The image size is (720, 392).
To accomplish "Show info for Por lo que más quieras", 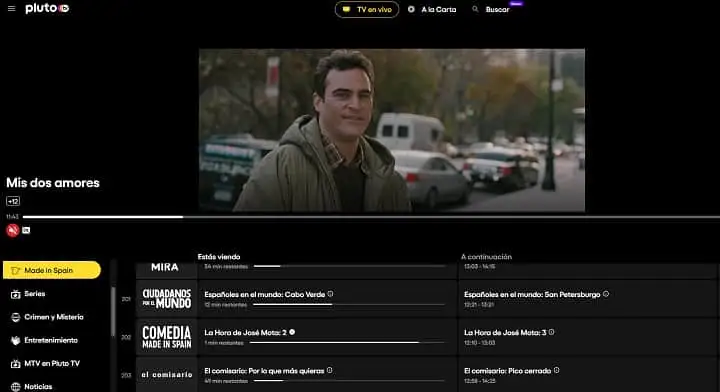I will coord(330,370).
